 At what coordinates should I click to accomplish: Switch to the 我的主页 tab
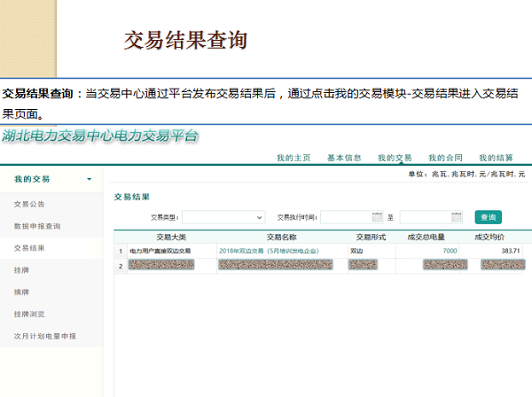293,158
